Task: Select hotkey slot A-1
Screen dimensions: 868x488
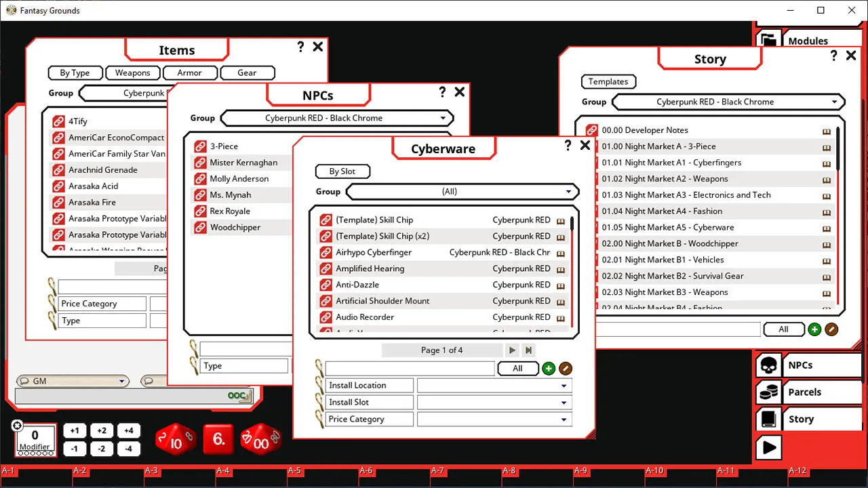Action: point(36,475)
